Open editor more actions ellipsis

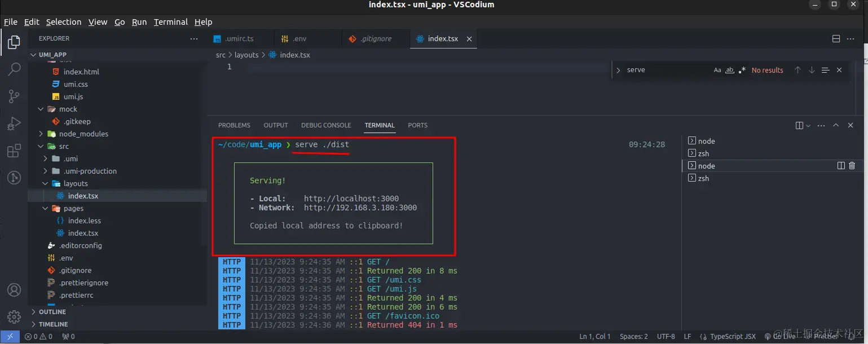pos(851,39)
